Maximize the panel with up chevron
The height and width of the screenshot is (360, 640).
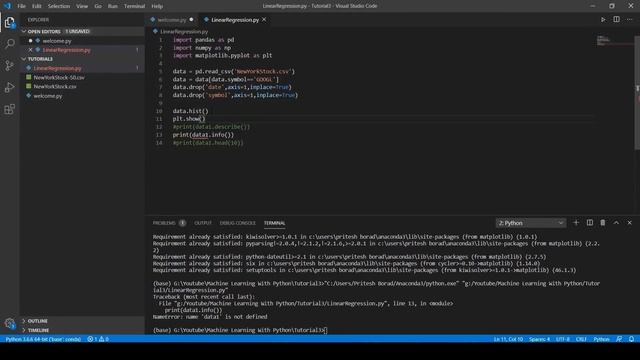point(616,223)
